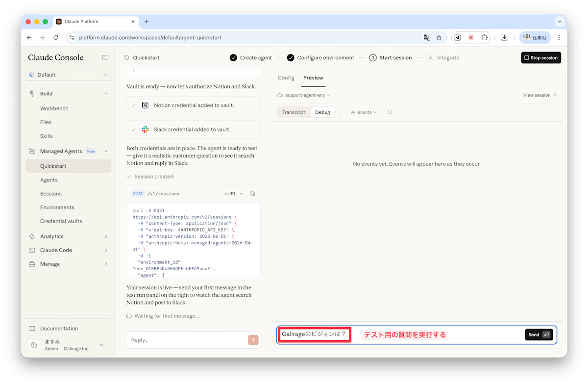Click the Claude starburst extension icon

(471, 37)
